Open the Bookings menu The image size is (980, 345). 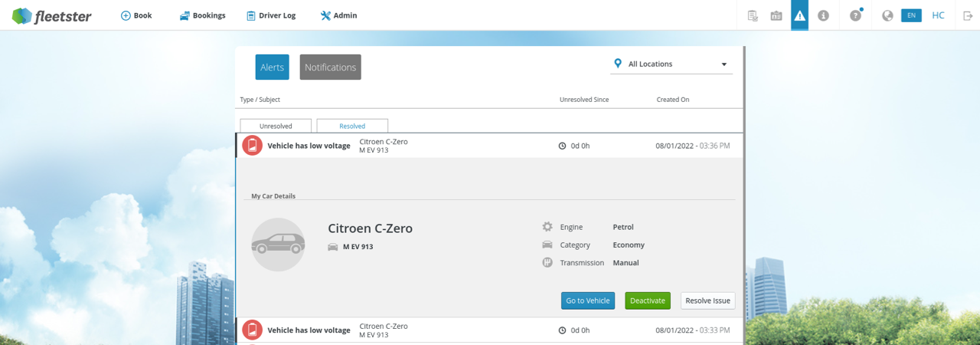[x=202, y=15]
